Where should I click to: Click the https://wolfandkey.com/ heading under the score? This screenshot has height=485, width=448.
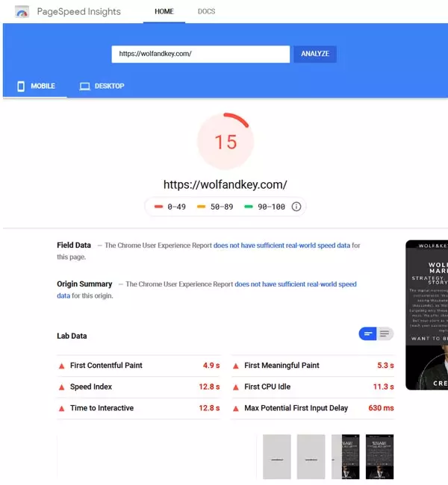point(225,184)
